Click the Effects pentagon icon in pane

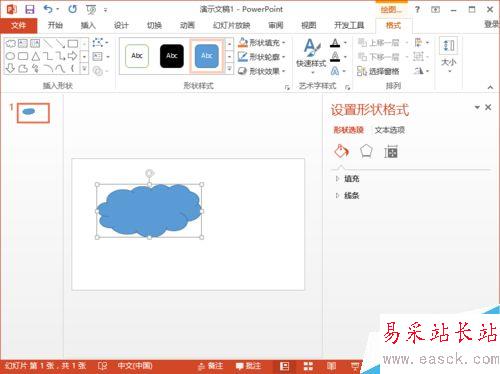point(366,151)
